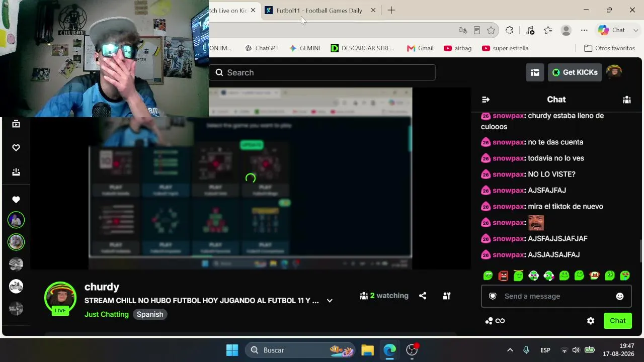Screen dimensions: 644x362
Task: Open the Kick drops box icon beside Get KICKs
Action: pos(535,72)
